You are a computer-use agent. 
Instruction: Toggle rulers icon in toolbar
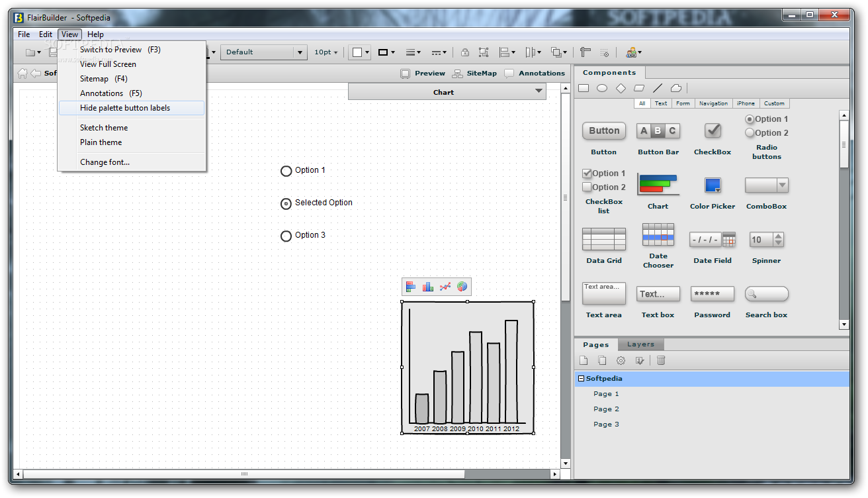pos(585,52)
